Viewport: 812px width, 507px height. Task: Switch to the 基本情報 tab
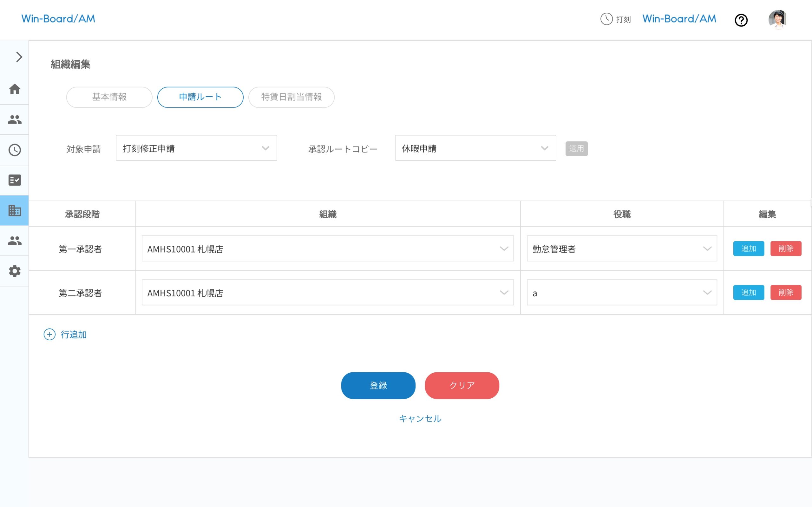[x=109, y=97]
